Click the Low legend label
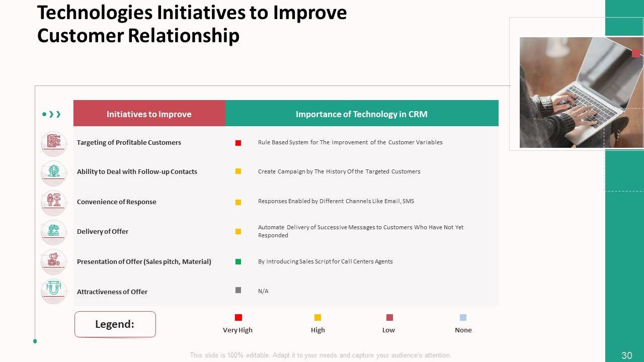This screenshot has width=644, height=362. pyautogui.click(x=388, y=330)
